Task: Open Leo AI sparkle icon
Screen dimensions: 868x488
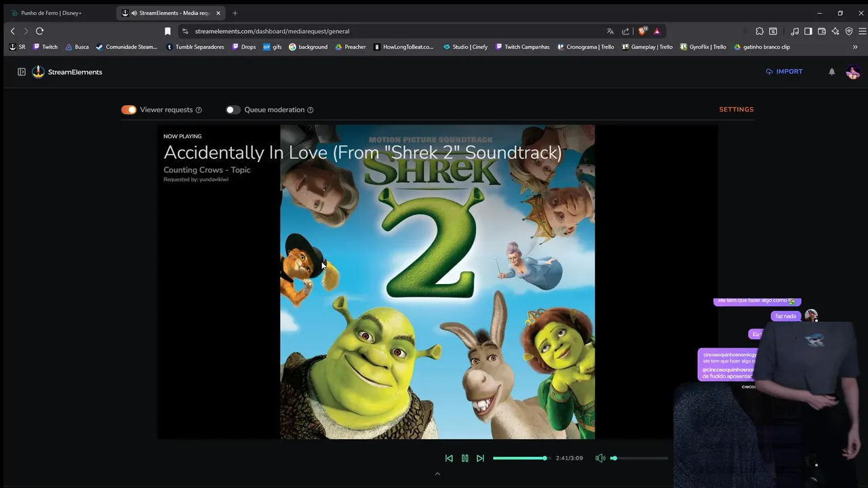Action: pyautogui.click(x=835, y=31)
